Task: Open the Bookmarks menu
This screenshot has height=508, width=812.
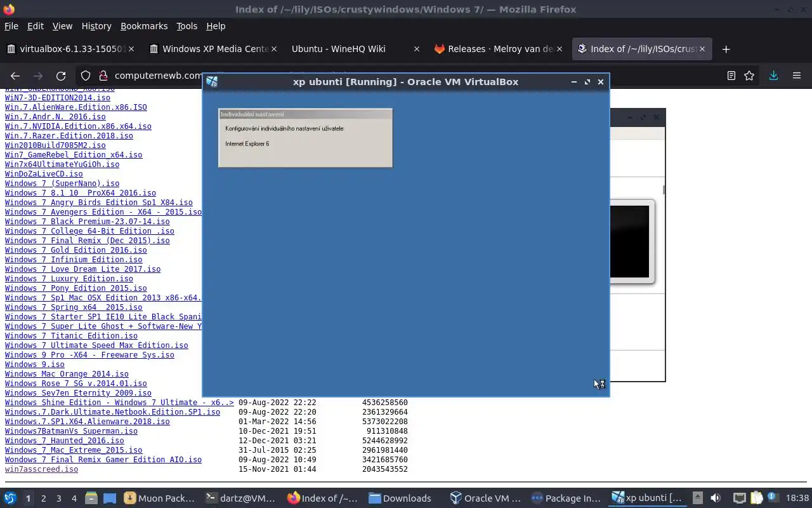Action: coord(144,26)
